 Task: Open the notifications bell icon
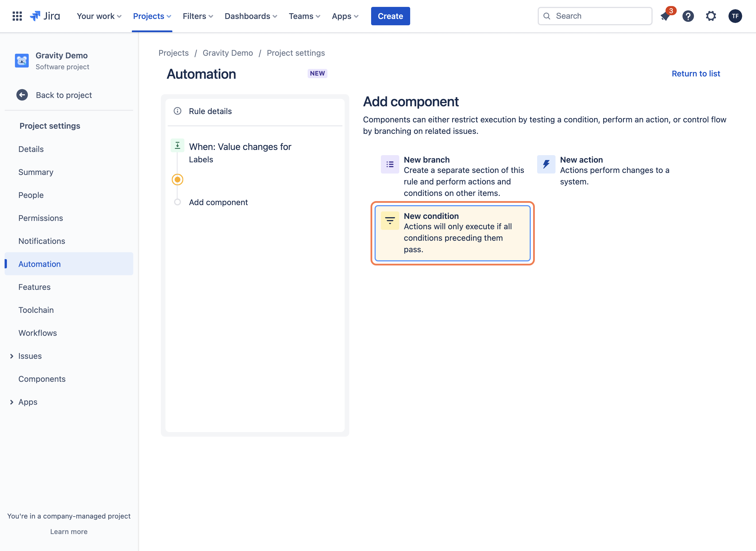tap(665, 16)
